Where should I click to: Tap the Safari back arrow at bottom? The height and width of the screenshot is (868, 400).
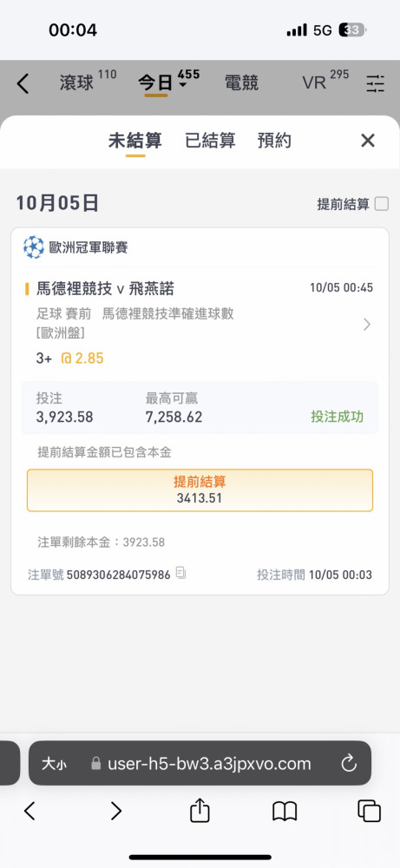[30, 811]
